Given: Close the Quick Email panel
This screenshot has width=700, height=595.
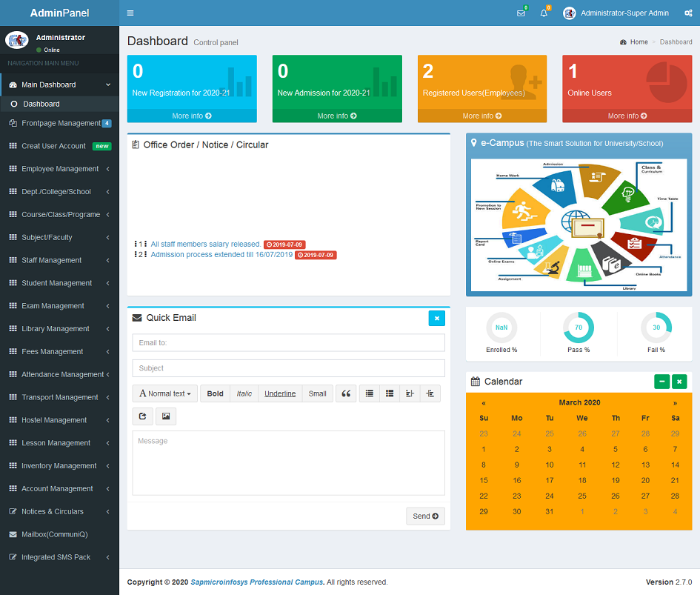Looking at the screenshot, I should [436, 318].
